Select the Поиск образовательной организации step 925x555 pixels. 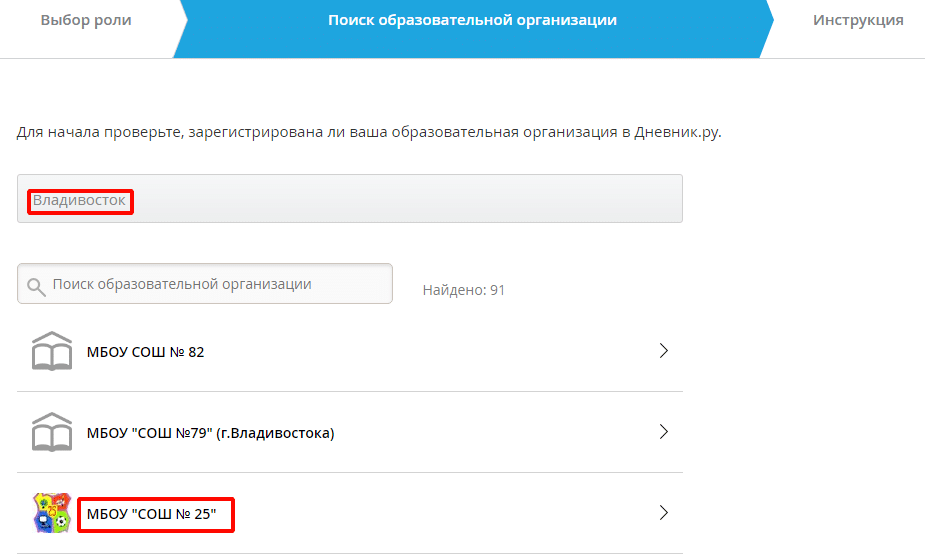click(x=472, y=20)
